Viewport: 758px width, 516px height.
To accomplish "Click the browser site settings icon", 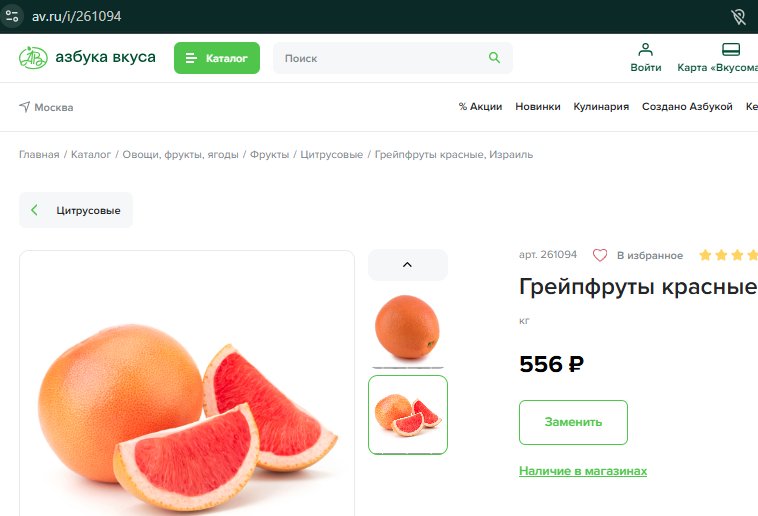I will pyautogui.click(x=12, y=16).
